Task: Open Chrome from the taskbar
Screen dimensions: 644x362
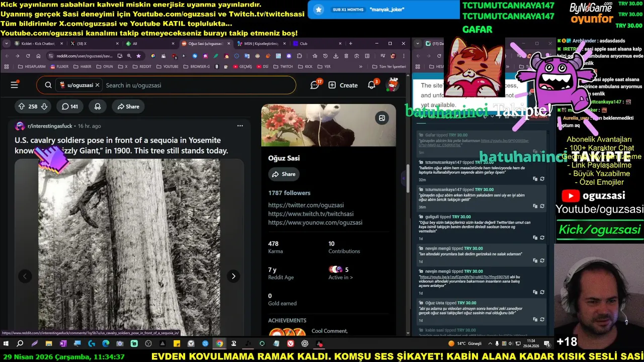Action: click(219, 344)
